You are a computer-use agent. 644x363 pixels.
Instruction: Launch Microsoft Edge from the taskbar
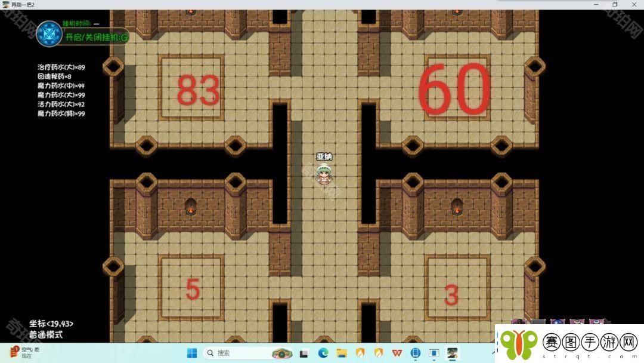[x=323, y=353]
